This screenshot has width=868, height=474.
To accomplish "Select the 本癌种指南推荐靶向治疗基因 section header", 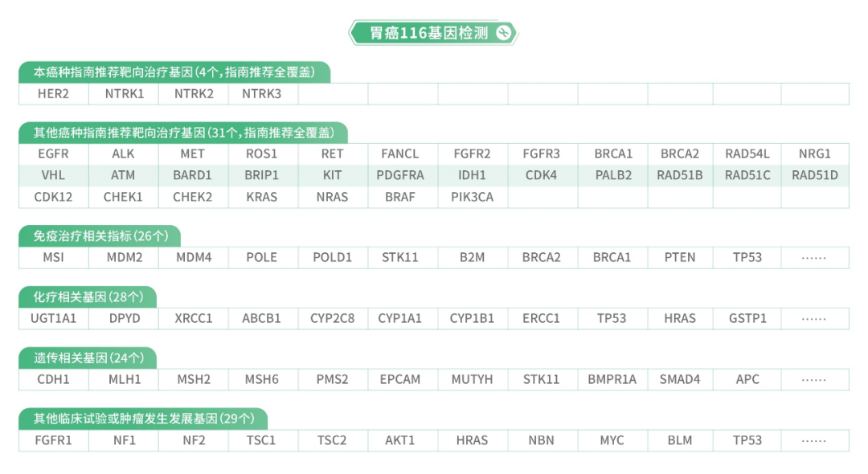I will point(174,72).
